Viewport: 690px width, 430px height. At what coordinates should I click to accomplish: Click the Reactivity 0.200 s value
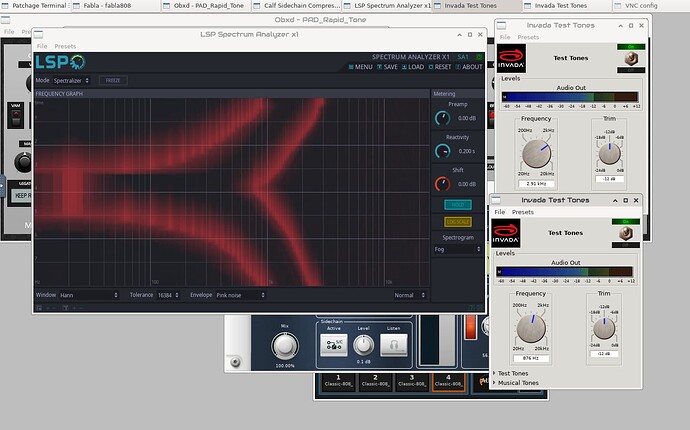[x=466, y=151]
